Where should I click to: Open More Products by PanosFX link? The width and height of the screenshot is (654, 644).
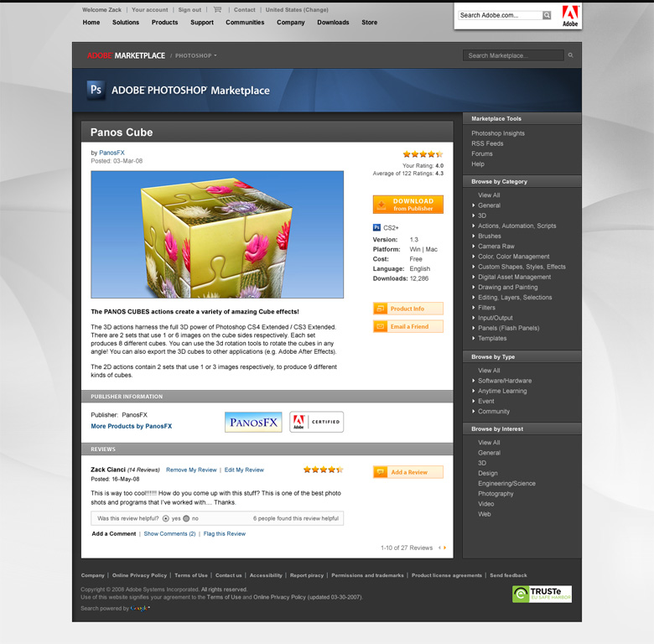coord(132,426)
